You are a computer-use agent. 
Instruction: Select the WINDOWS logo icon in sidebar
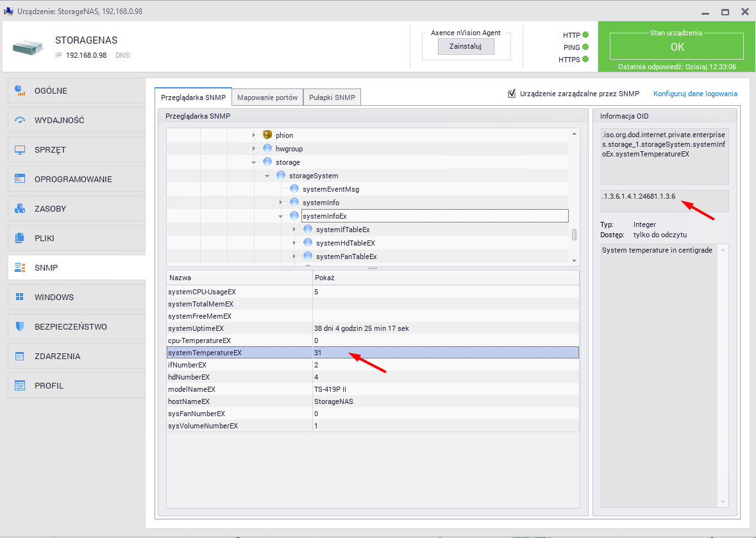click(20, 297)
